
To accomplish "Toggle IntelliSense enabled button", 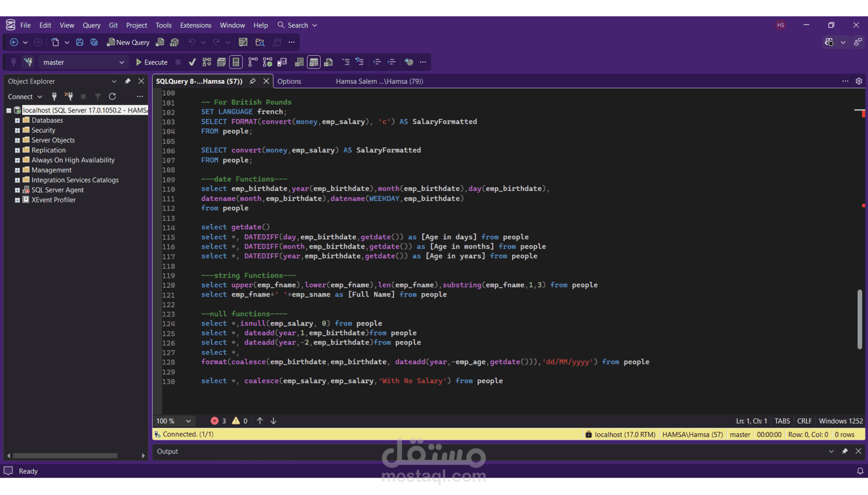I will point(235,62).
